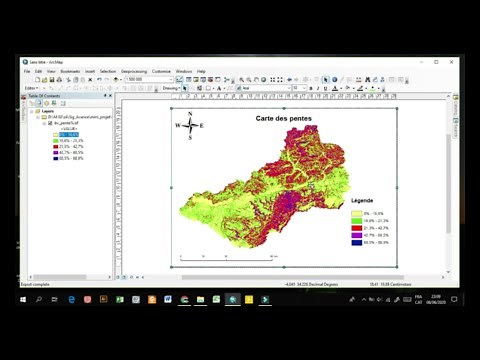Image resolution: width=480 pixels, height=360 pixels.
Task: List by visibility in Table Of Contents
Action: point(47,103)
